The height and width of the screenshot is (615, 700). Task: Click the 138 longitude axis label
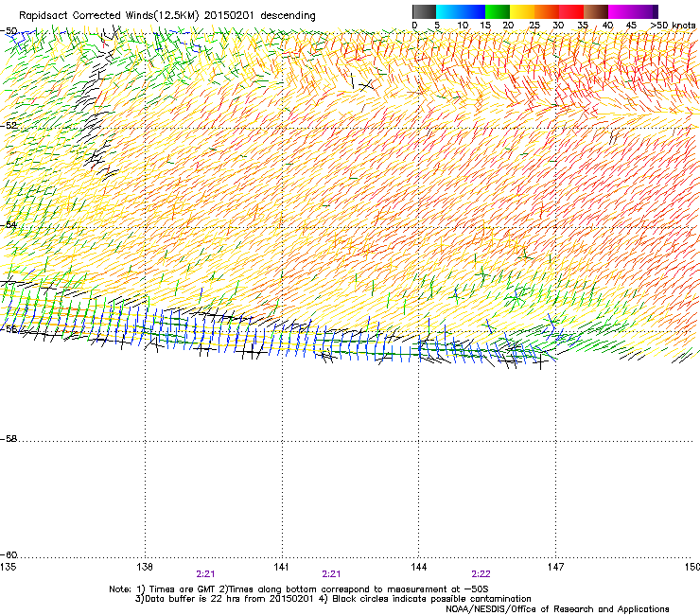pyautogui.click(x=145, y=567)
